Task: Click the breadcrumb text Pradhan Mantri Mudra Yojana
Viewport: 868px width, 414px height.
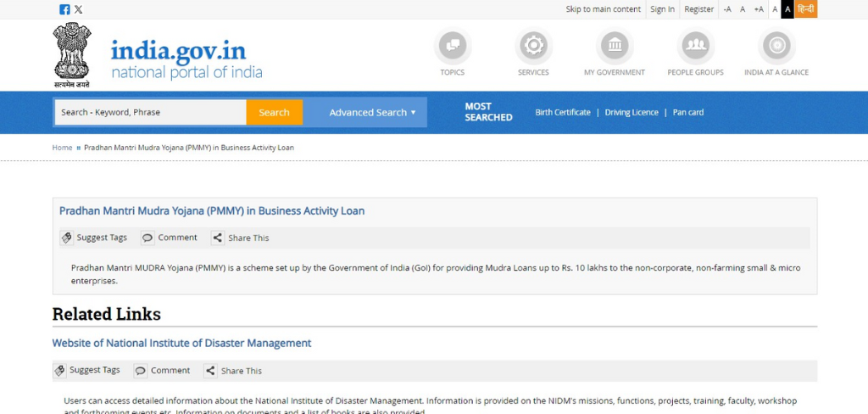Action: tap(189, 148)
